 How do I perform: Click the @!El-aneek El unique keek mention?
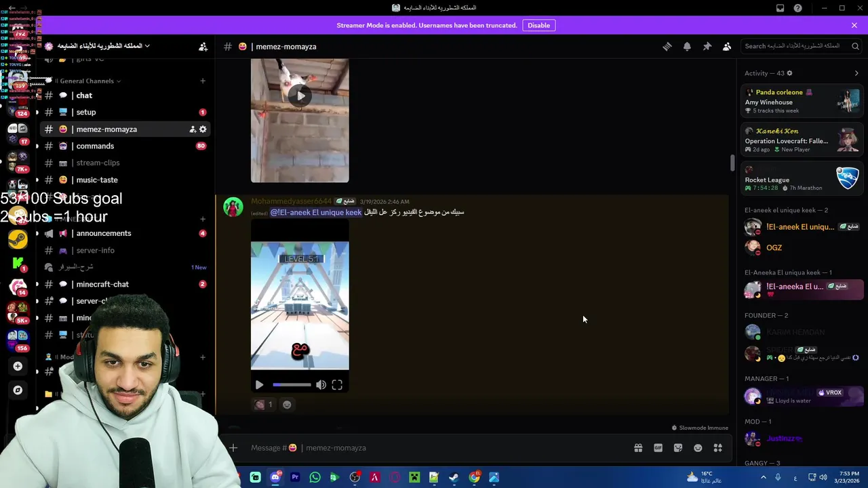coord(316,212)
